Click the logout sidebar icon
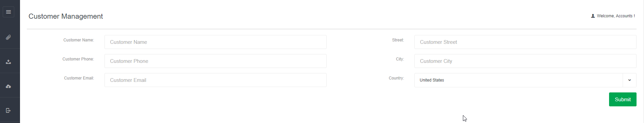This screenshot has width=644, height=123. point(8,110)
